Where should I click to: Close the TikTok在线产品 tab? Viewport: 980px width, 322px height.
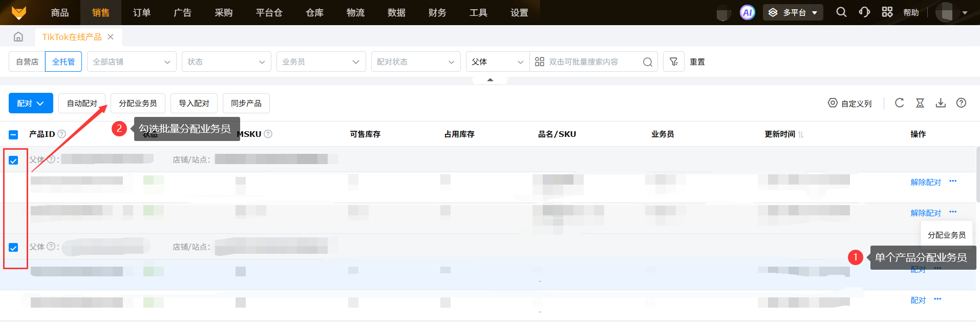pos(111,37)
